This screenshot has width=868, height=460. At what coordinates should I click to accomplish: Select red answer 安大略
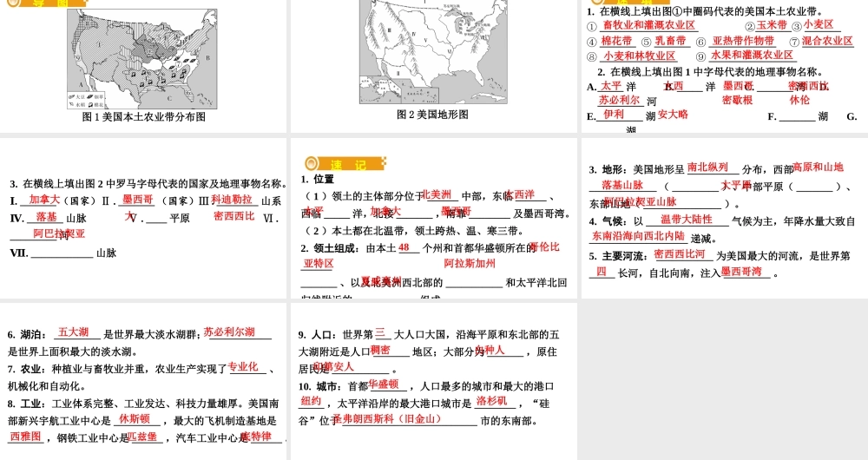[673, 114]
